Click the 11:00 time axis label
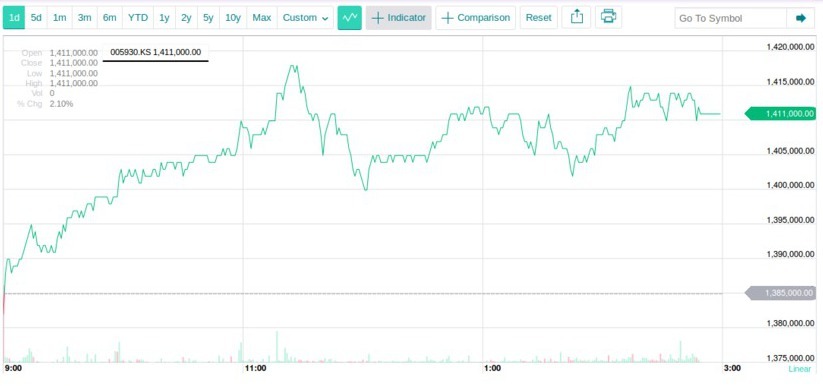Image resolution: width=823 pixels, height=386 pixels. point(256,369)
